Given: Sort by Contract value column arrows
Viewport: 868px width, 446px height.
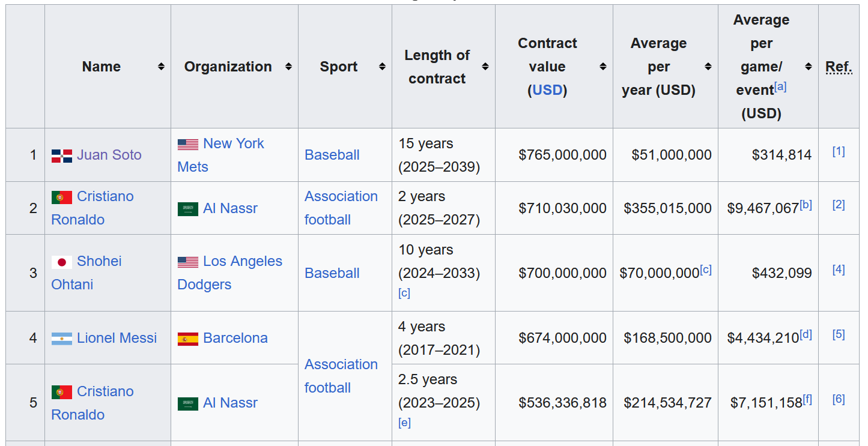Looking at the screenshot, I should [603, 67].
